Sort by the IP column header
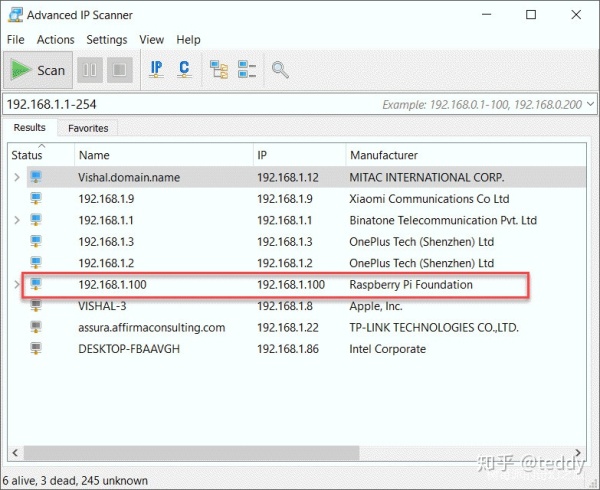 [x=300, y=155]
